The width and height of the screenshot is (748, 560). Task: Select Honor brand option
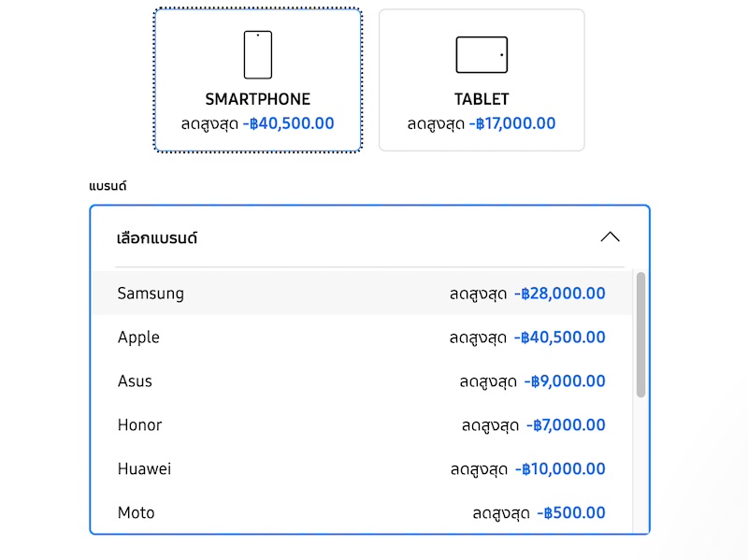pos(140,425)
